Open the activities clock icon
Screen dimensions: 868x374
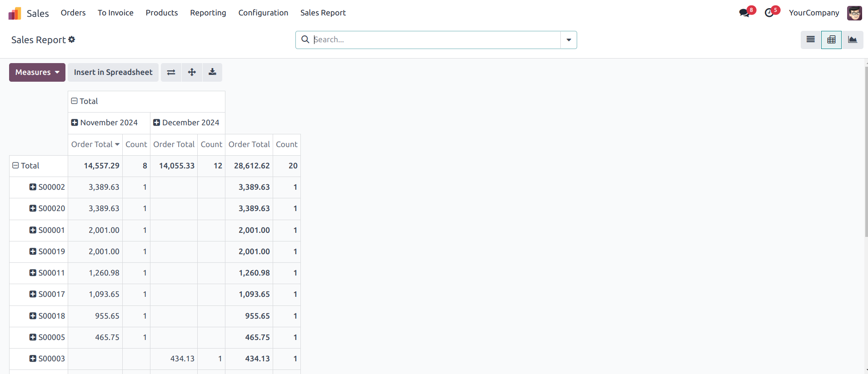pos(769,13)
